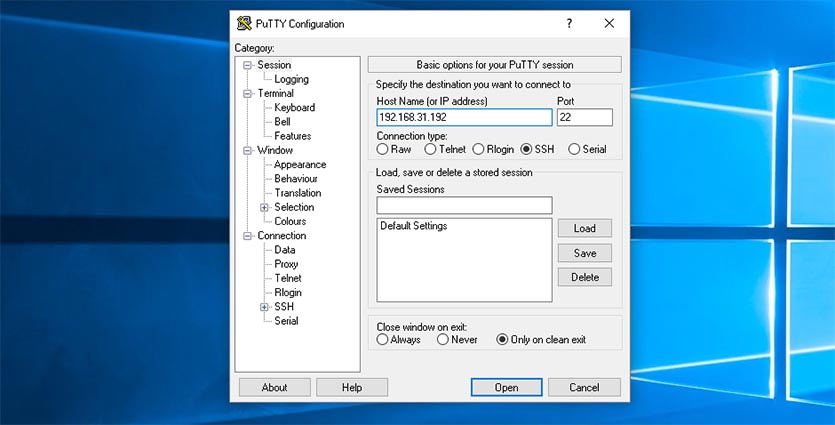Select the SSH connection type
Screen dimensions: 835x425
527,149
